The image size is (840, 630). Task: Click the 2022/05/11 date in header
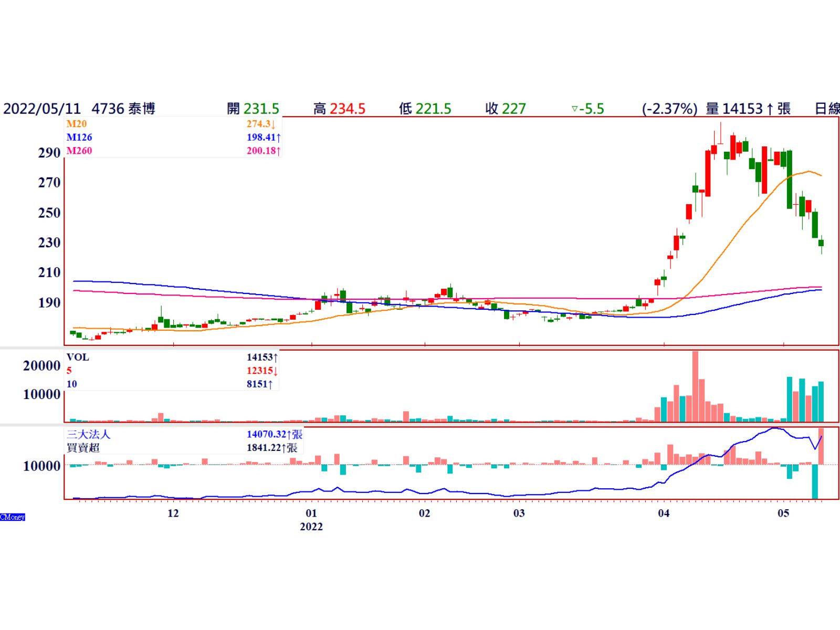(x=42, y=109)
